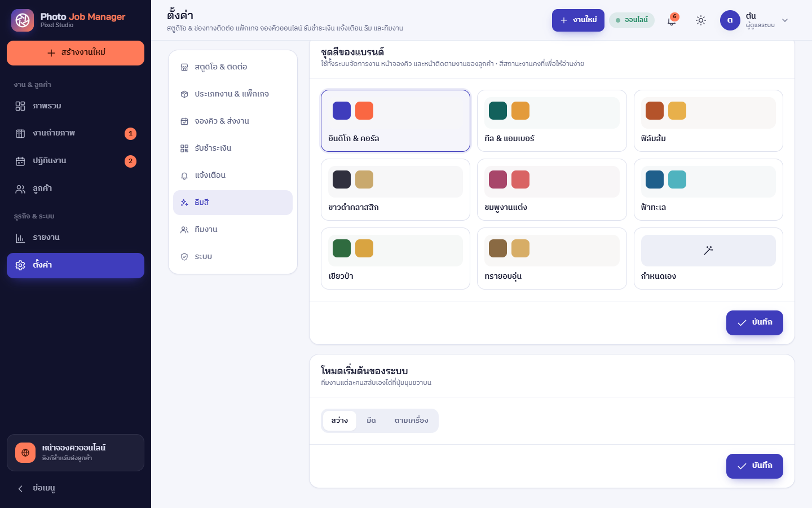Click the Photo Job Manager logo icon
The image size is (812, 508).
[x=23, y=20]
